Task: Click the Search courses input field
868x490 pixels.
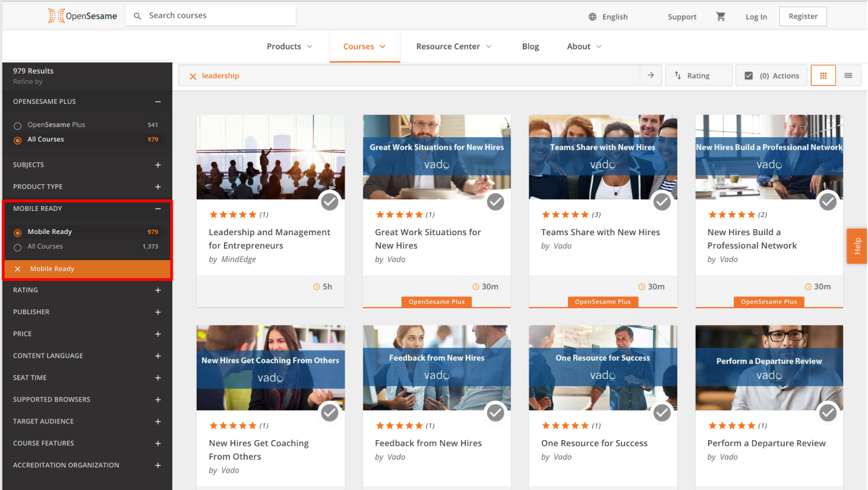Action: (x=217, y=16)
